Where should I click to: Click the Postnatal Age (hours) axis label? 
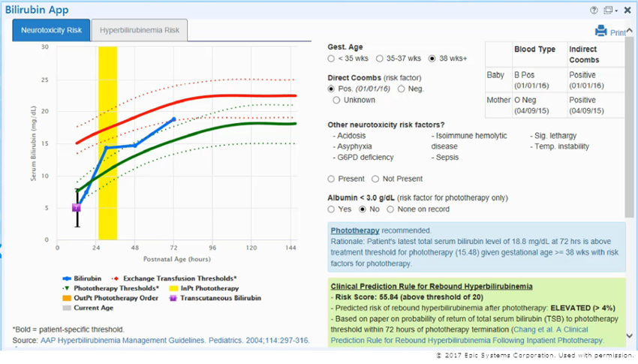click(x=177, y=259)
